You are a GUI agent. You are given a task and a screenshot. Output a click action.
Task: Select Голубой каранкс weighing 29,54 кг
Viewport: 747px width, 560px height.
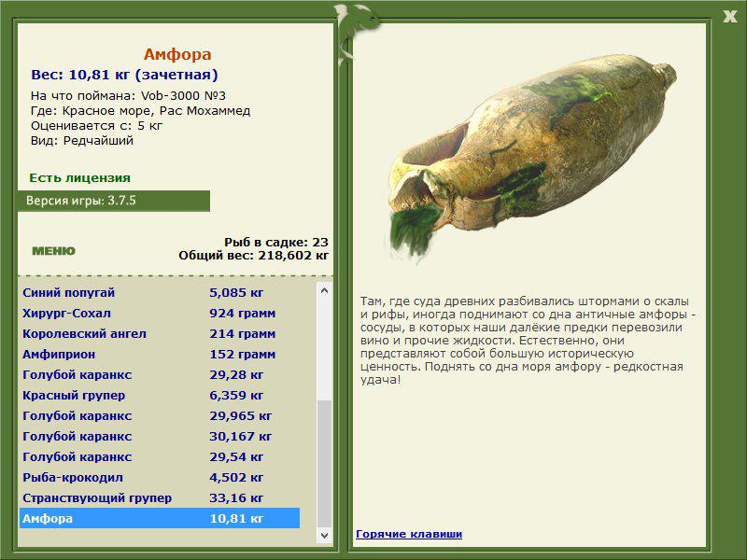(160, 456)
